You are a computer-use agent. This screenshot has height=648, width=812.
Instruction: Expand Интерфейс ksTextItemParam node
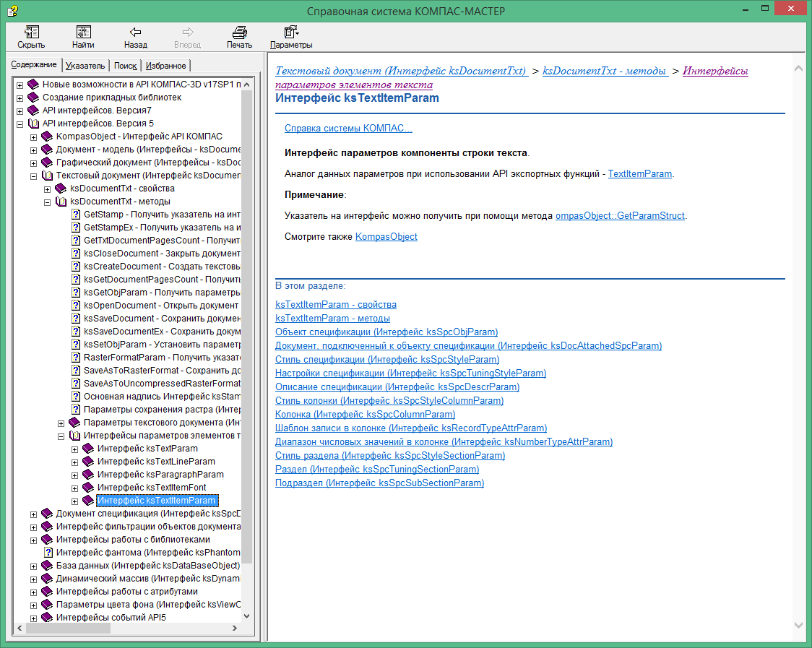coord(74,501)
